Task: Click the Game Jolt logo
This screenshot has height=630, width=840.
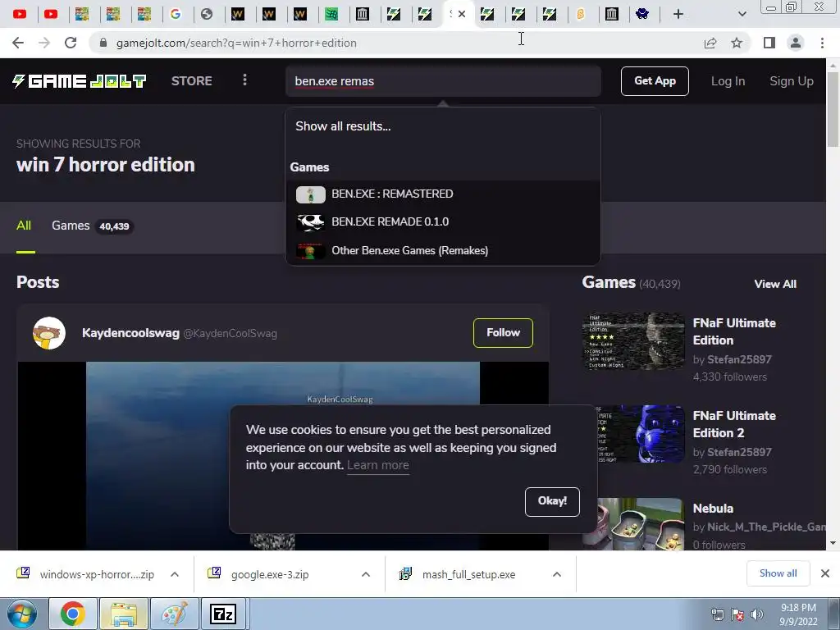Action: (x=79, y=81)
